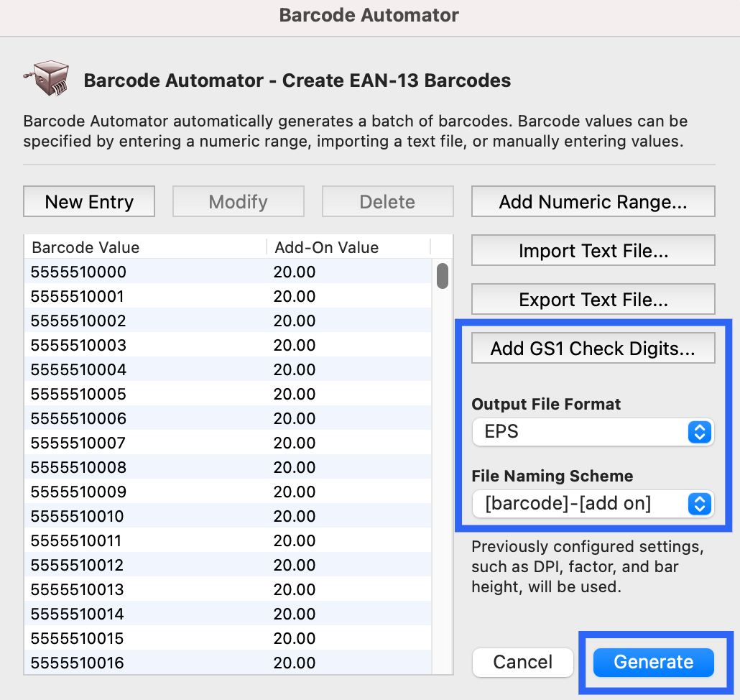740x700 pixels.
Task: Select barcode row 5555510001
Action: (x=228, y=296)
